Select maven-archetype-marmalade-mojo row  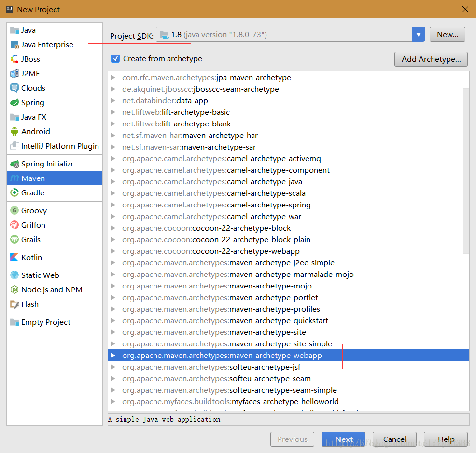[288, 275]
